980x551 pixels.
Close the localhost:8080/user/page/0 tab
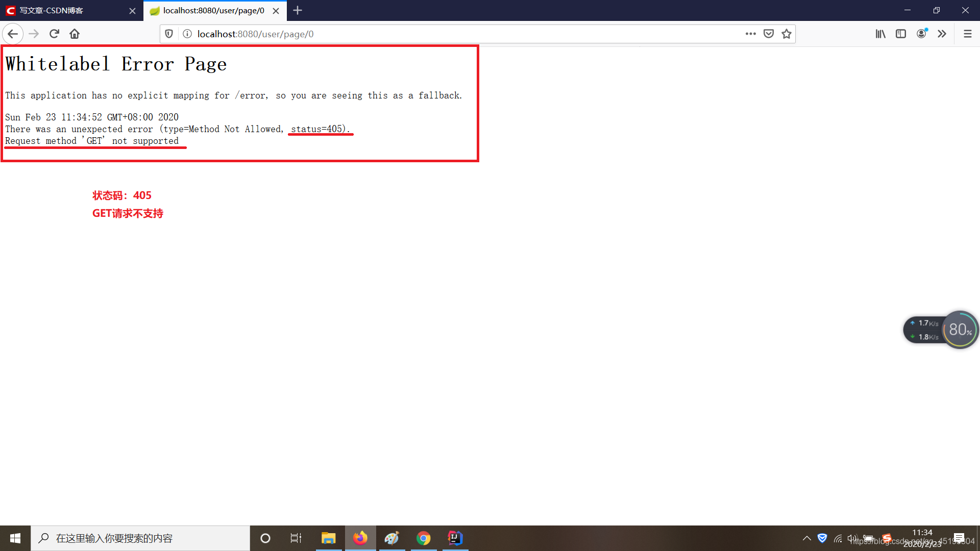pos(276,11)
